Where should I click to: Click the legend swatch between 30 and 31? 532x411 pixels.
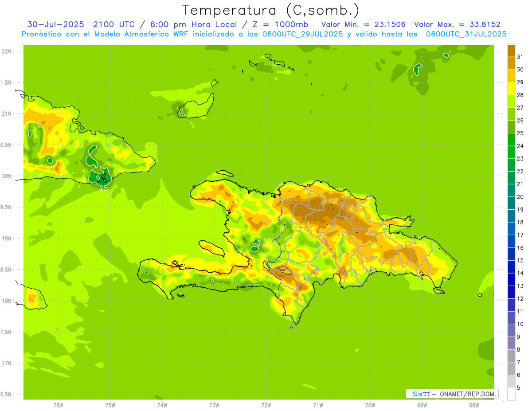511,63
